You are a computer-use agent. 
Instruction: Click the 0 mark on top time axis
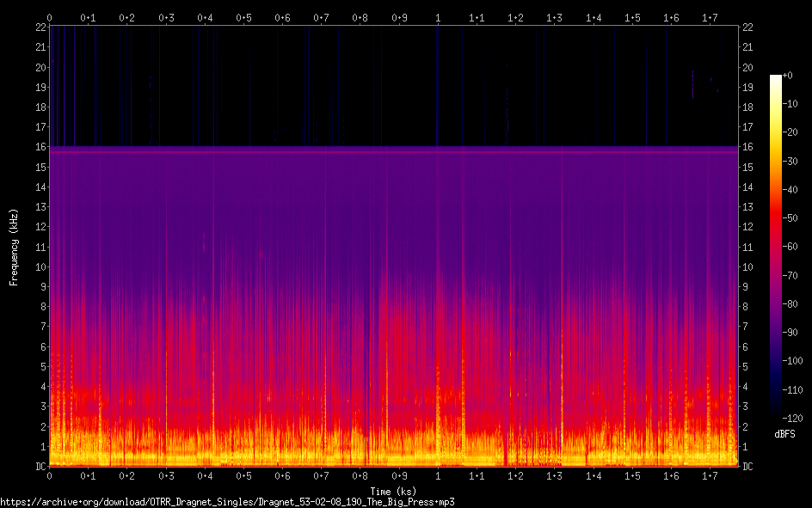coord(50,17)
